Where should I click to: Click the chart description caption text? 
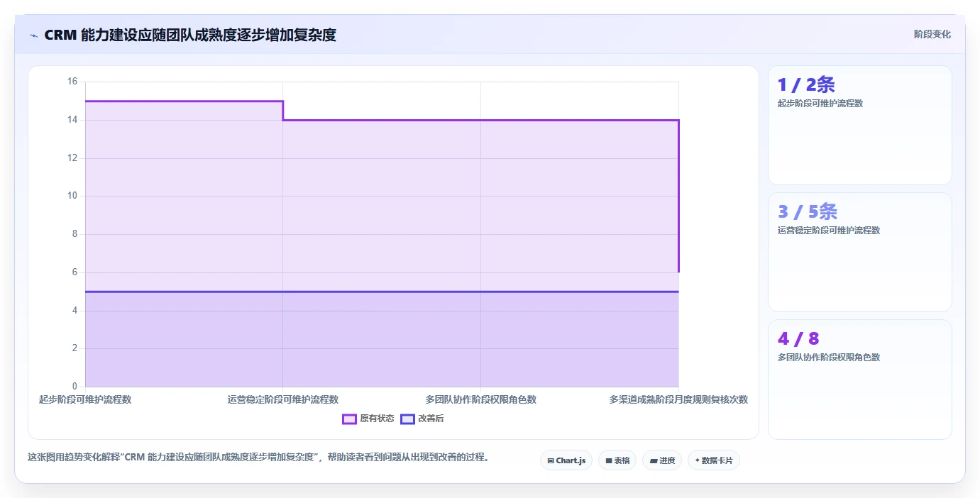pos(258,457)
